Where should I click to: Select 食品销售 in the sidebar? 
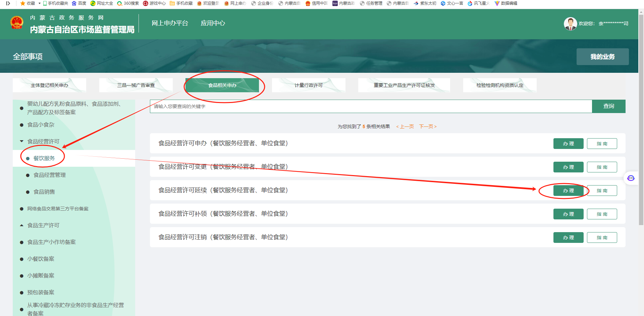pos(44,192)
